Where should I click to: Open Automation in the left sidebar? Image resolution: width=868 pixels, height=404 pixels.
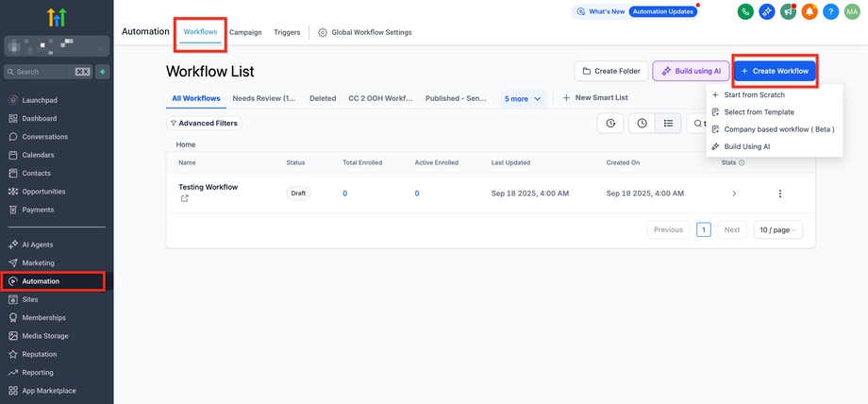[41, 281]
